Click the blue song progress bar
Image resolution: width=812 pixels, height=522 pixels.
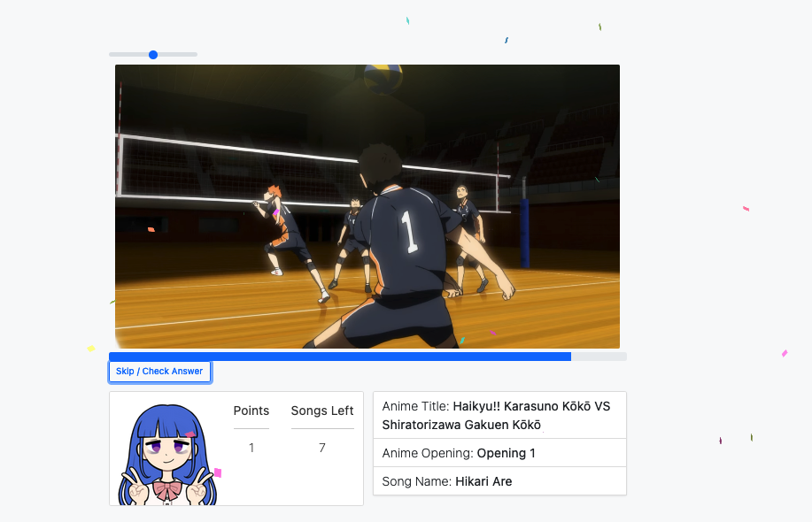[x=367, y=357]
